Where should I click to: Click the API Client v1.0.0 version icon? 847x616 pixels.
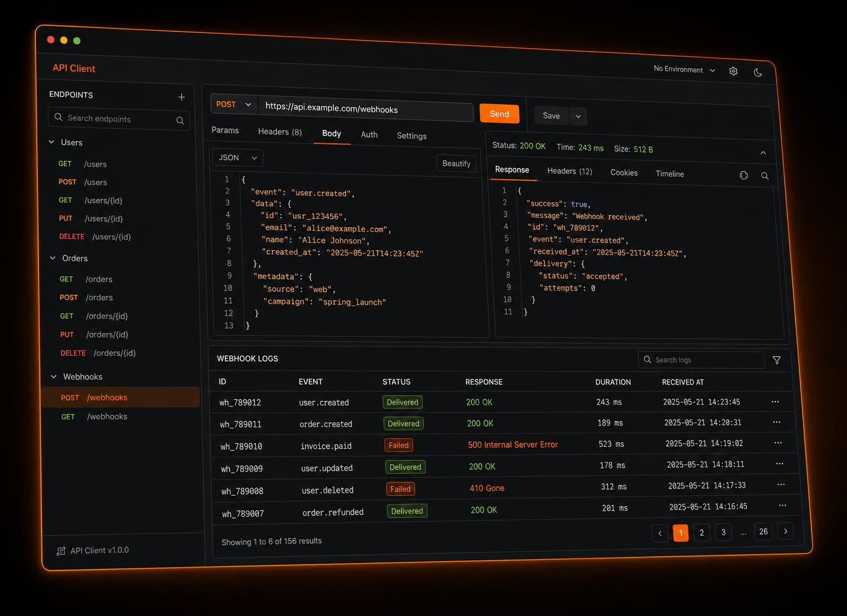pos(61,551)
